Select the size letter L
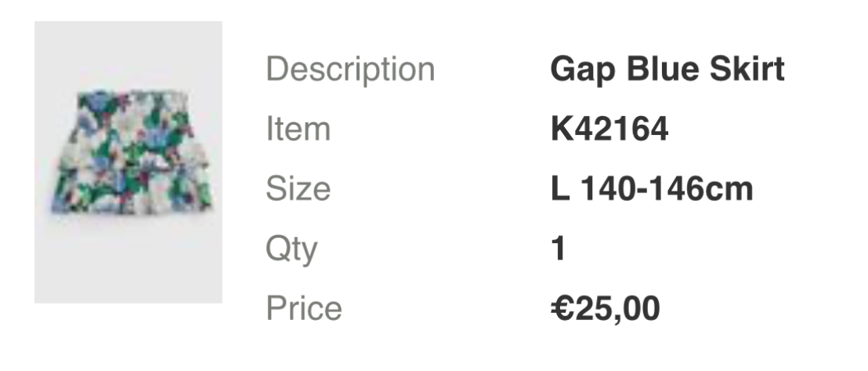868x371 pixels. (559, 189)
